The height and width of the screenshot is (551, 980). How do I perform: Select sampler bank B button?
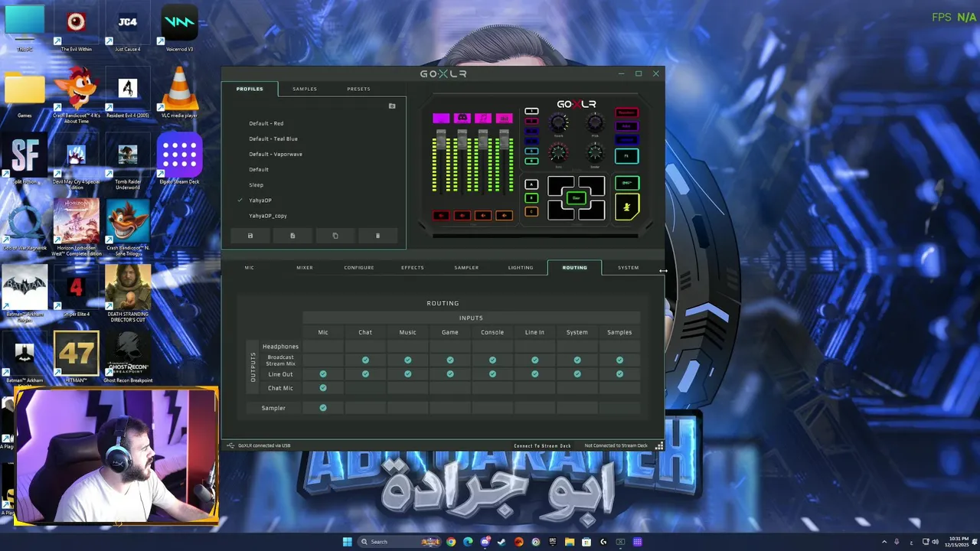coord(531,197)
